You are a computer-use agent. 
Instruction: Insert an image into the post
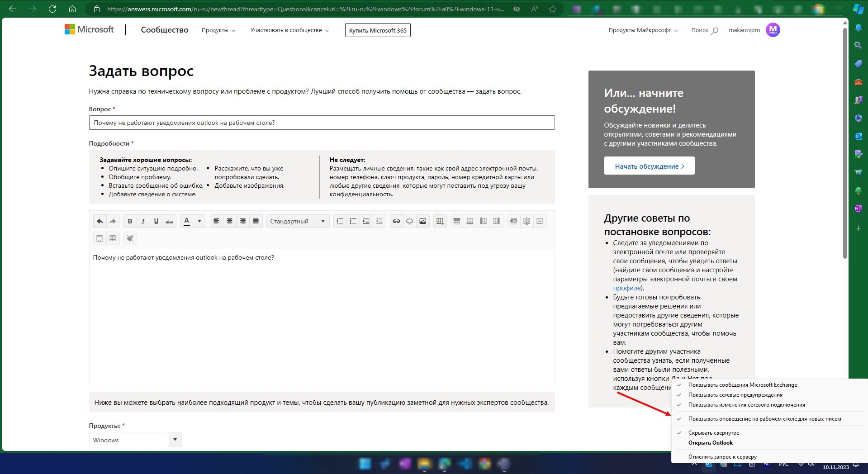tap(422, 221)
